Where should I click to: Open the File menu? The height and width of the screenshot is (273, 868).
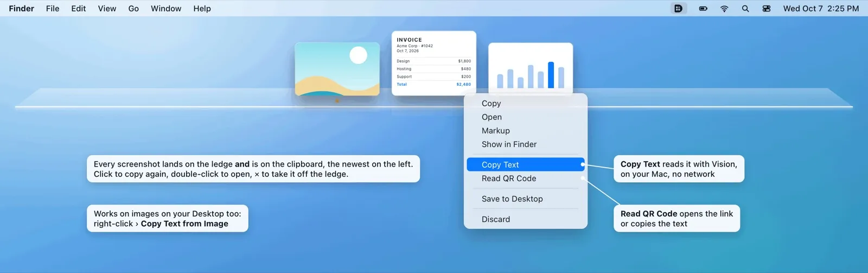click(x=53, y=9)
